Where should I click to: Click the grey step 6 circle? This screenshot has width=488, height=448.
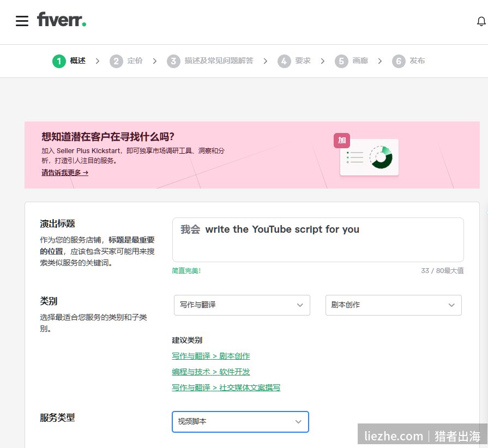click(399, 61)
